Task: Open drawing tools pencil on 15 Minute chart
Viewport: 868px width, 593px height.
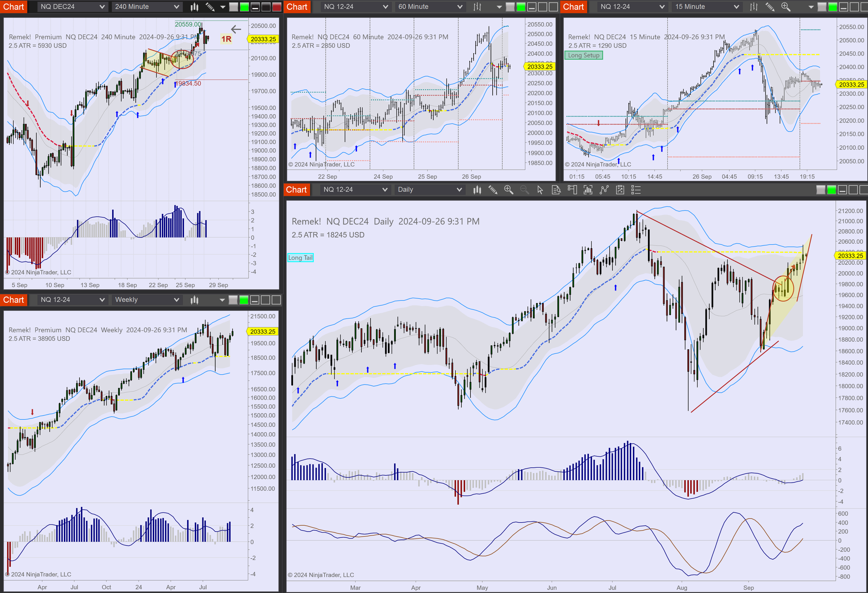Action: (770, 7)
